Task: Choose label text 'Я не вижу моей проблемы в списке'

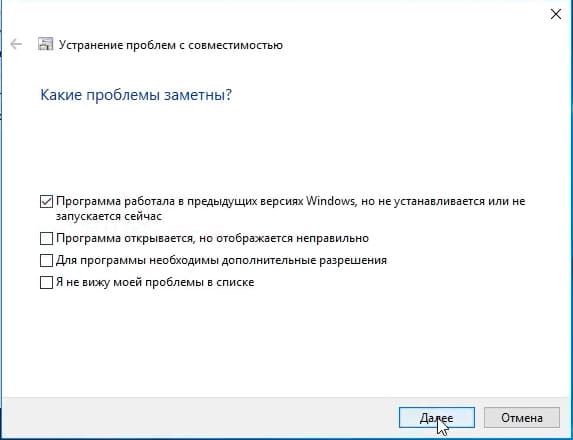Action: point(155,282)
